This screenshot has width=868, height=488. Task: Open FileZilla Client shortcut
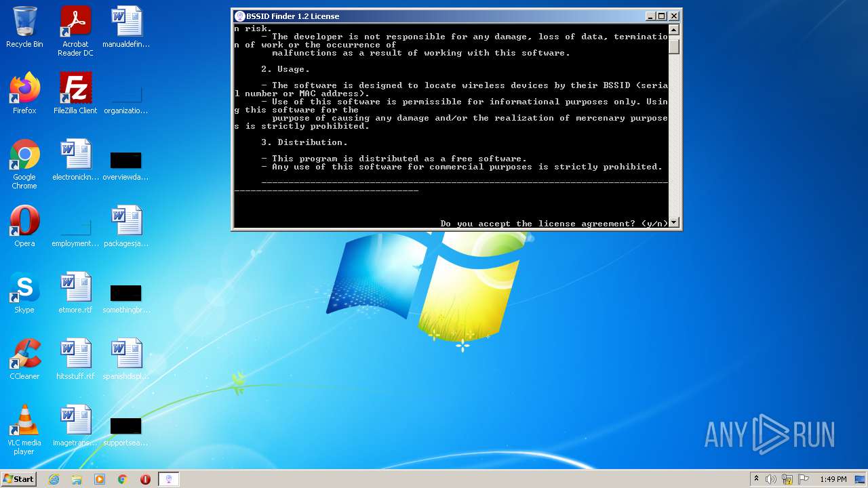(x=75, y=94)
